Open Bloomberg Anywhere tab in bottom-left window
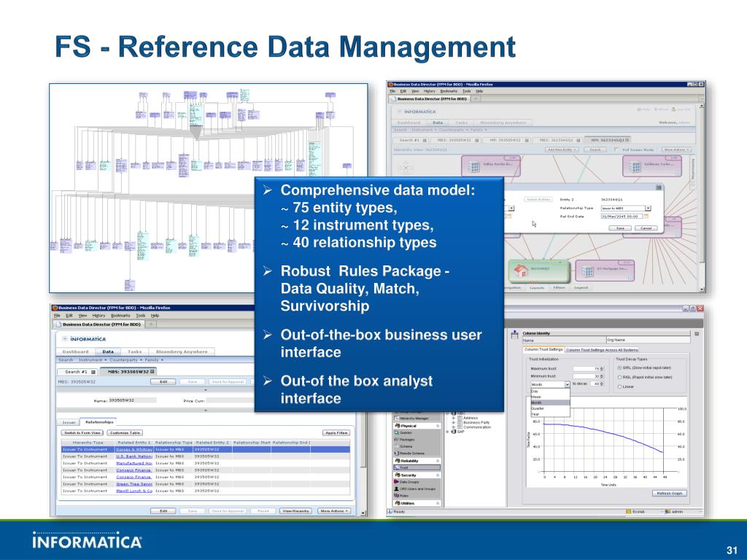 (182, 351)
